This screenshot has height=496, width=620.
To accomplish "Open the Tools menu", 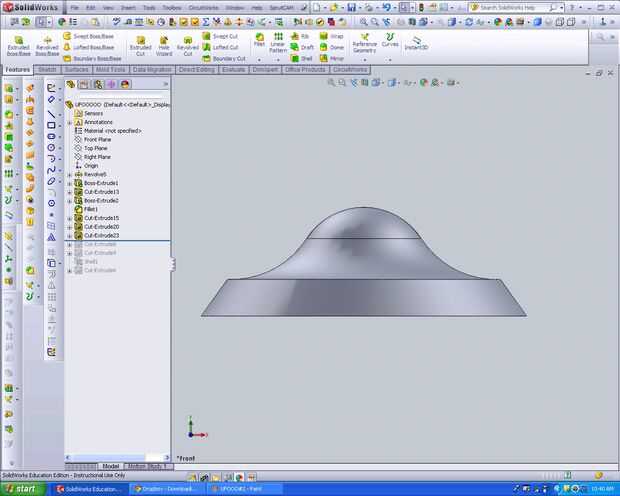I will pyautogui.click(x=149, y=8).
